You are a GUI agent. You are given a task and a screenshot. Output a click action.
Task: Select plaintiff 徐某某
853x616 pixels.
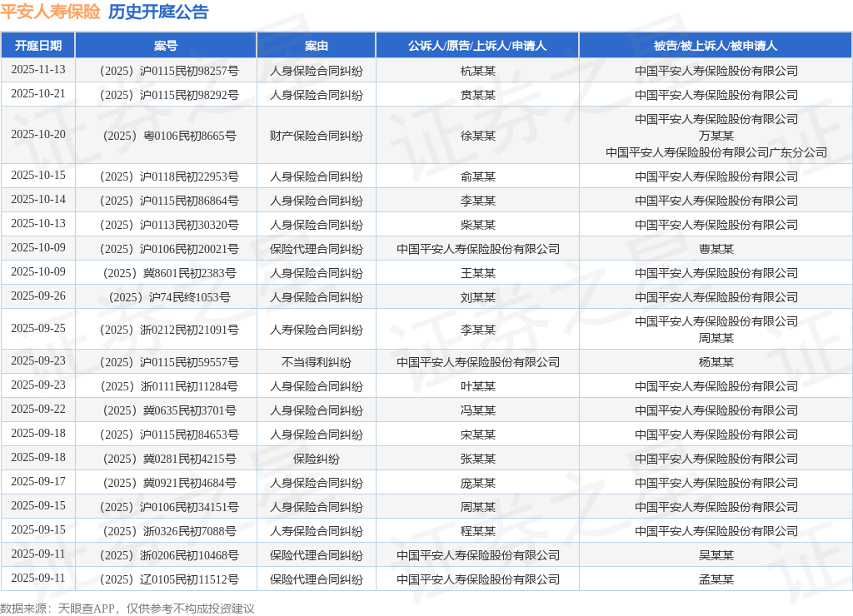(x=477, y=136)
